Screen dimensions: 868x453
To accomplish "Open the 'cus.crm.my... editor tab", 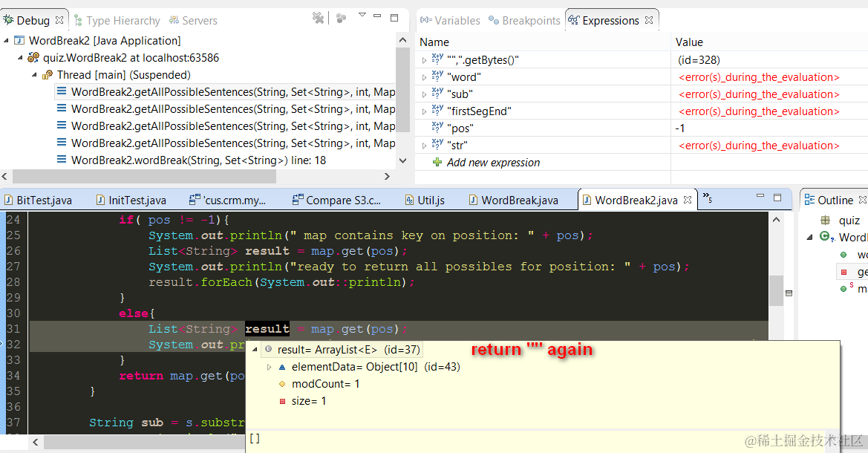I will point(227,200).
